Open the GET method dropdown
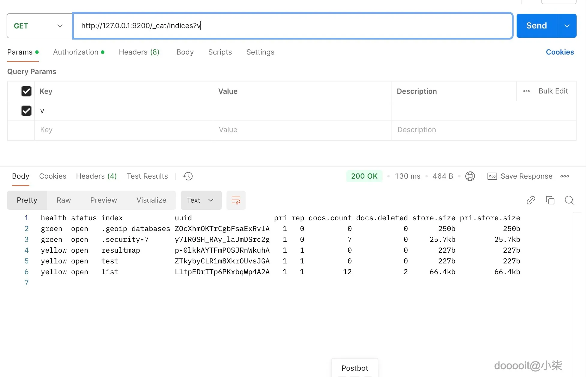The height and width of the screenshot is (377, 588). [39, 26]
